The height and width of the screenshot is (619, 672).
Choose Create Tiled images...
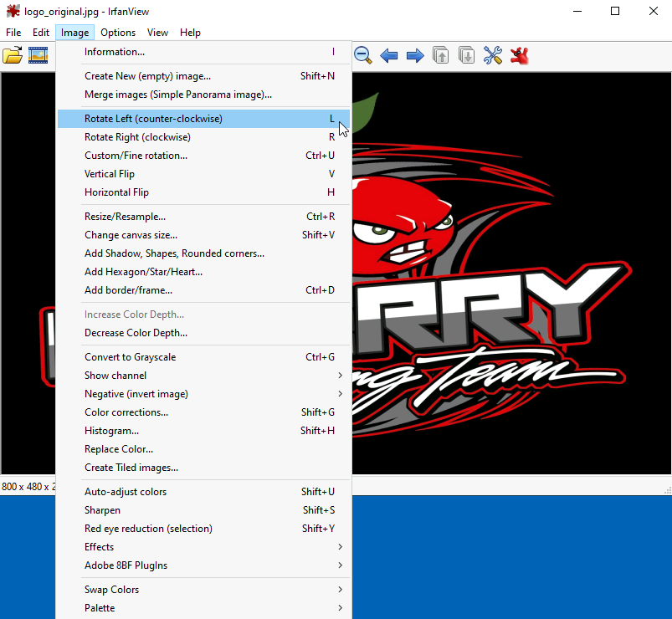tap(203, 468)
